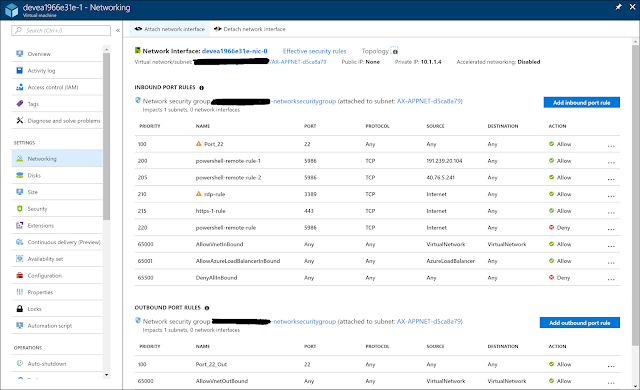This screenshot has height=390, width=640.
Task: Open the Locks menu item
Action: [x=57, y=309]
